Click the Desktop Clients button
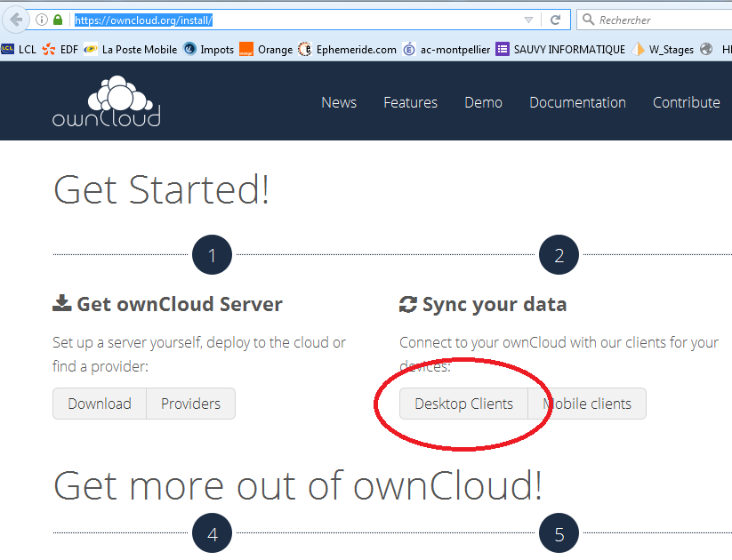This screenshot has width=732, height=560. coord(463,404)
